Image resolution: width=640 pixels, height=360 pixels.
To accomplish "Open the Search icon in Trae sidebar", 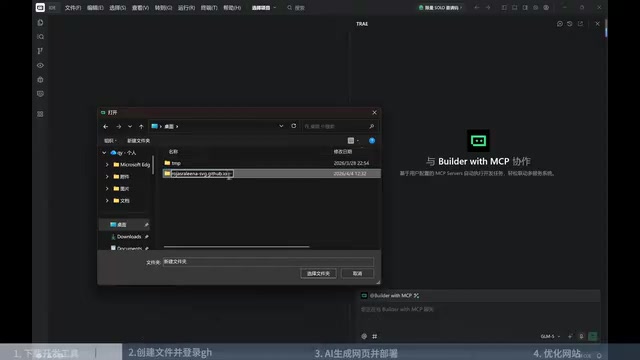I will [x=40, y=37].
